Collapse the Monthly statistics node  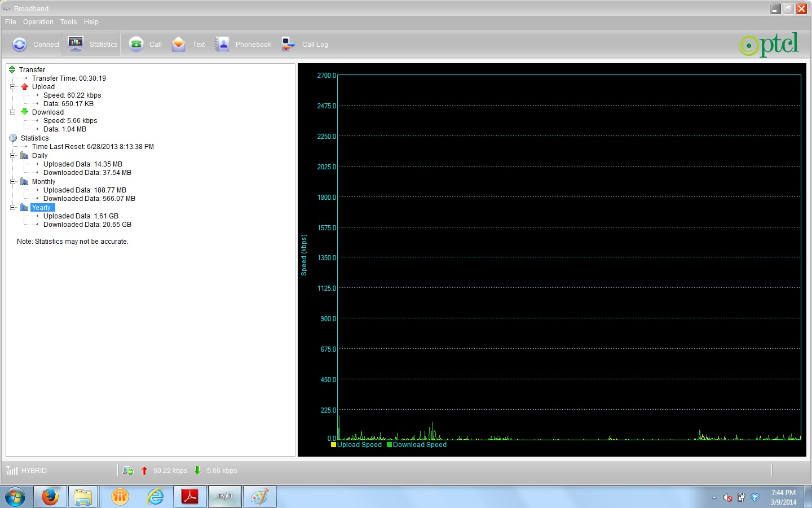13,182
